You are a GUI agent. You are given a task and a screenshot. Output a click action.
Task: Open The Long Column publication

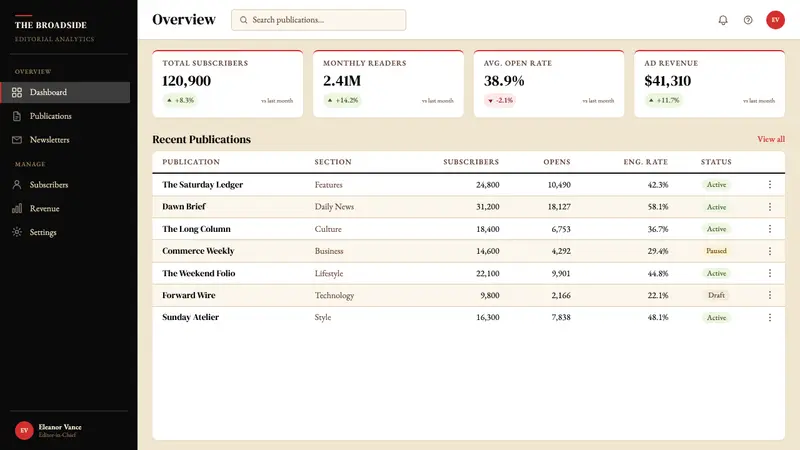(x=196, y=229)
